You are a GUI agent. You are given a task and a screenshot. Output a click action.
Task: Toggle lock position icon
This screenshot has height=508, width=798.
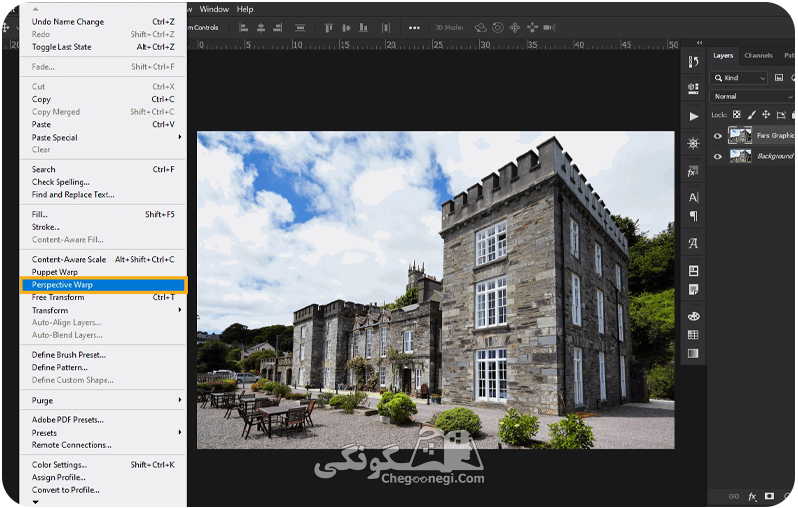766,115
